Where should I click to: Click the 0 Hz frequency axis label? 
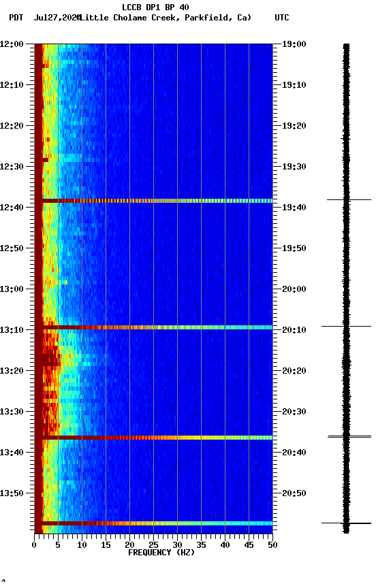click(x=34, y=545)
